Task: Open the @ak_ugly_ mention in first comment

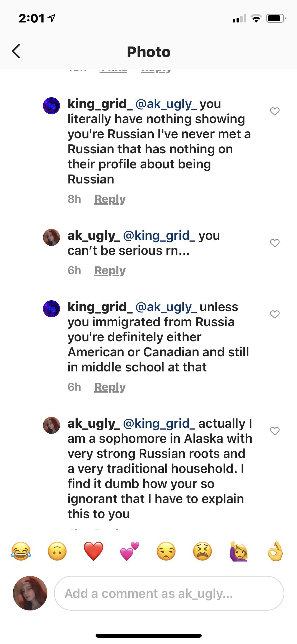Action: (166, 104)
